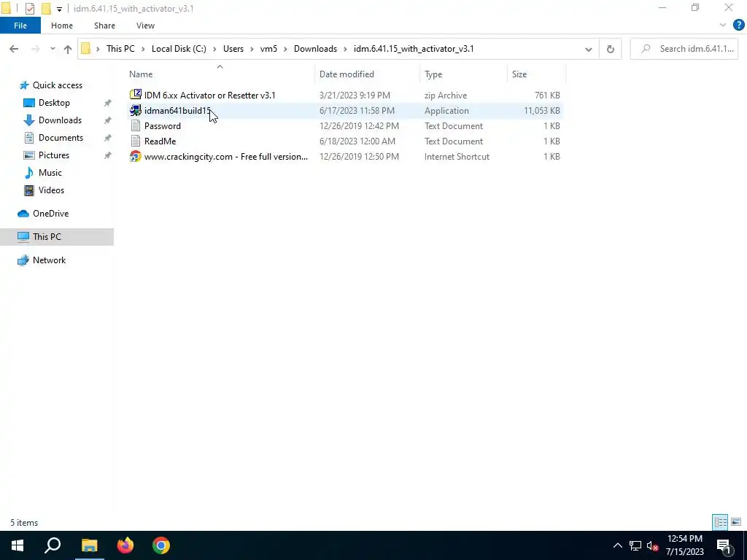747x560 pixels.
Task: Click Downloads breadcrumb in address bar
Action: (x=315, y=49)
